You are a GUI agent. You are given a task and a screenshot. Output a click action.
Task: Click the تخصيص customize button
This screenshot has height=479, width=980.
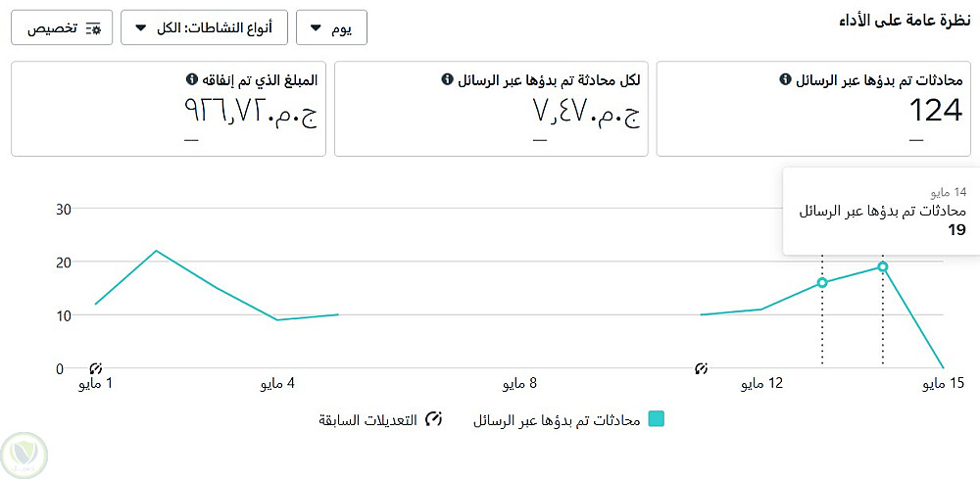coord(62,28)
